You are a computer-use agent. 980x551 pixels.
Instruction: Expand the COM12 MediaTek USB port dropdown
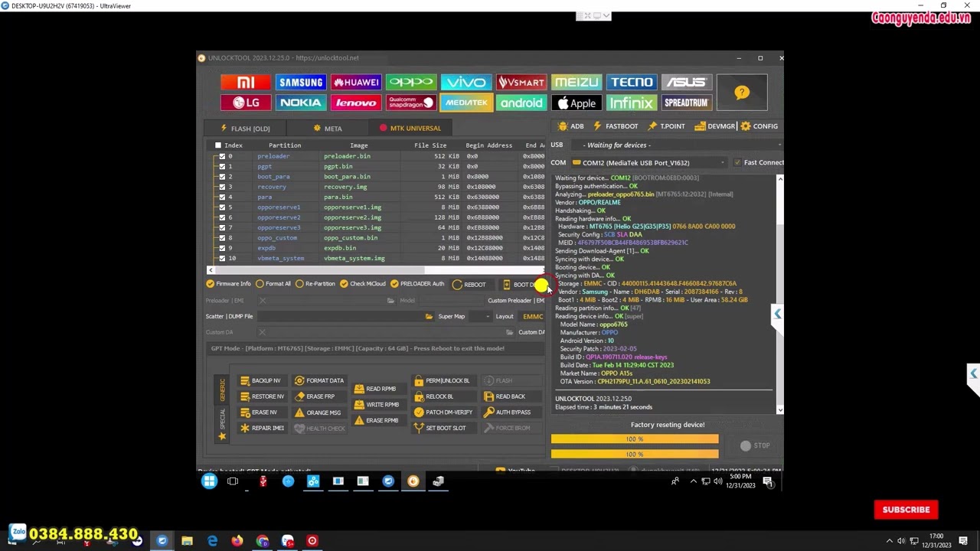[x=722, y=162]
